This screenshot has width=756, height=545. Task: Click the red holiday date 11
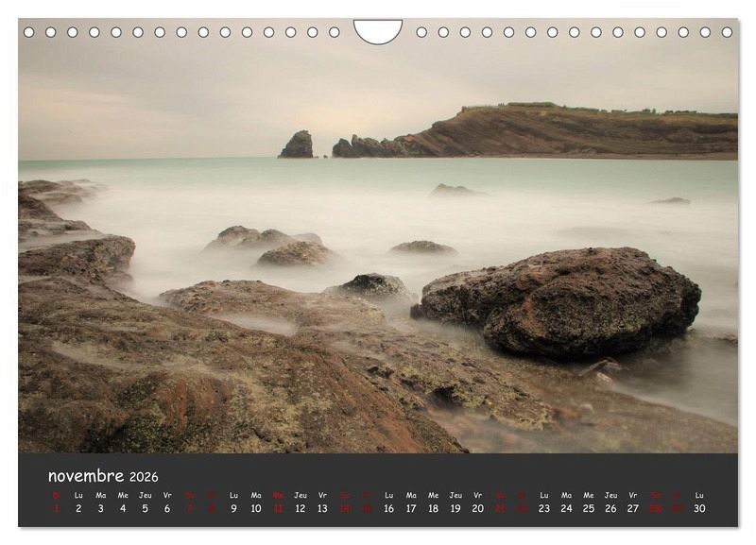click(278, 508)
